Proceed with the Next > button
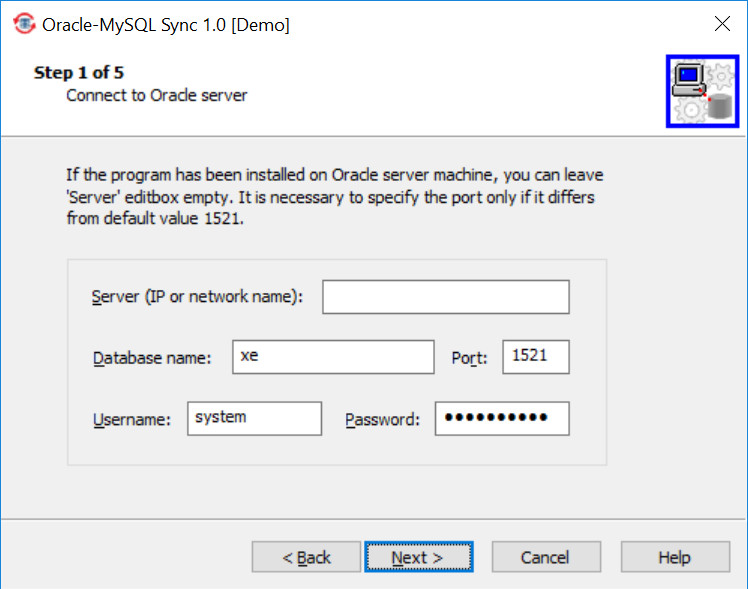 pyautogui.click(x=419, y=557)
